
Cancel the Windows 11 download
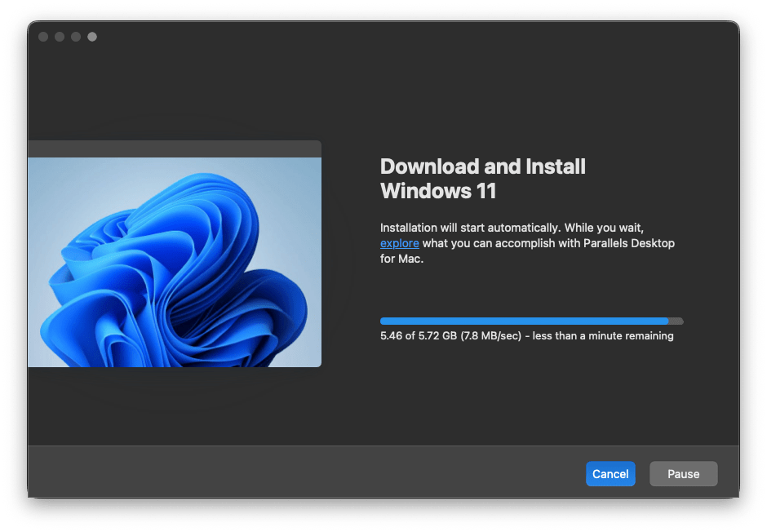(610, 473)
